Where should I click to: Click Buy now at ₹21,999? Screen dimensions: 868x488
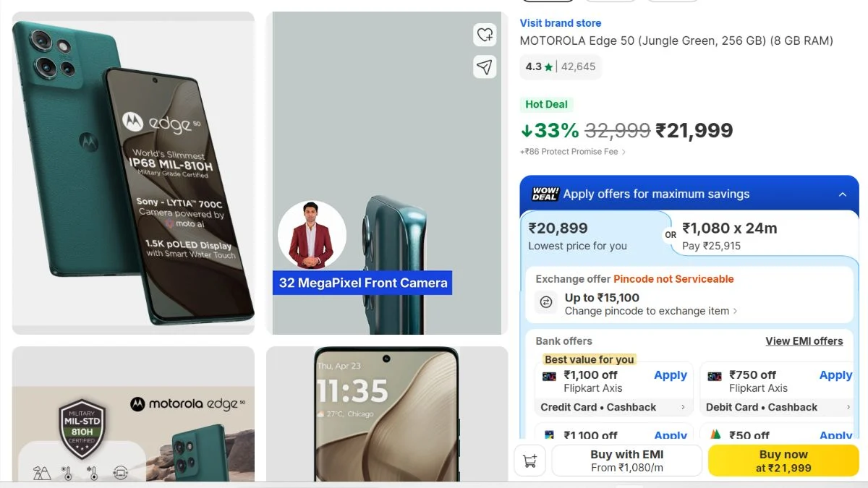[x=783, y=461]
